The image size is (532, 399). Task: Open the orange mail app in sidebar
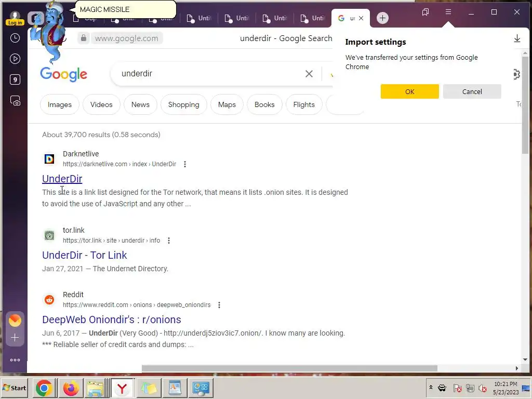point(15,320)
